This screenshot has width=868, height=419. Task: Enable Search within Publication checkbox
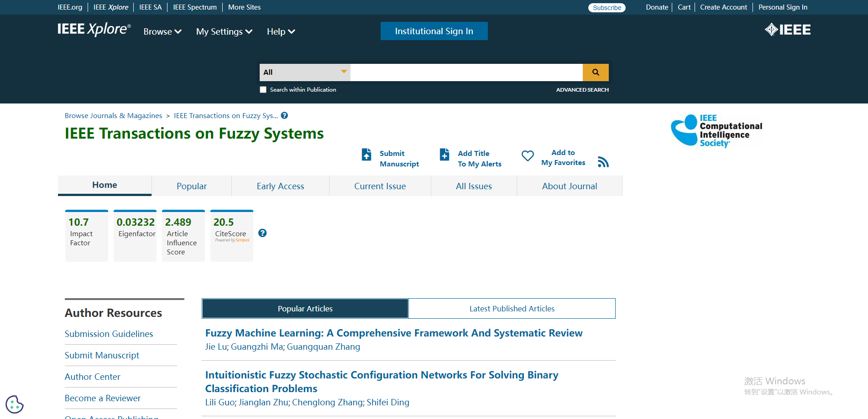263,90
